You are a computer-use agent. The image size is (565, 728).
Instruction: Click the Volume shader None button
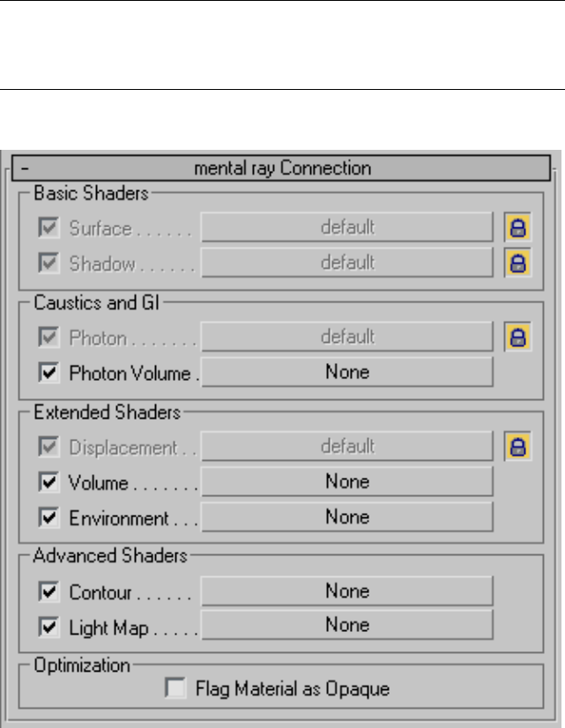click(x=346, y=483)
